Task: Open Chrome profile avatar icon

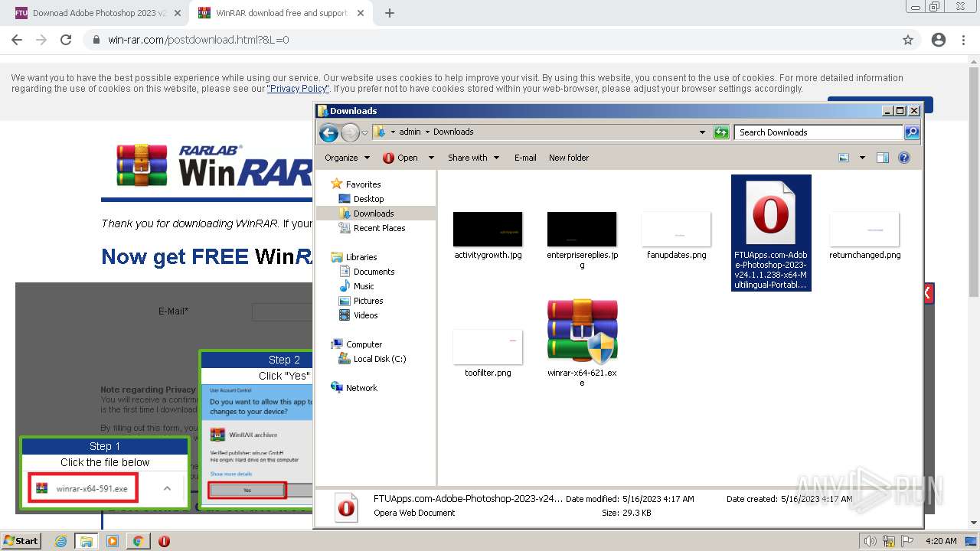Action: click(939, 40)
